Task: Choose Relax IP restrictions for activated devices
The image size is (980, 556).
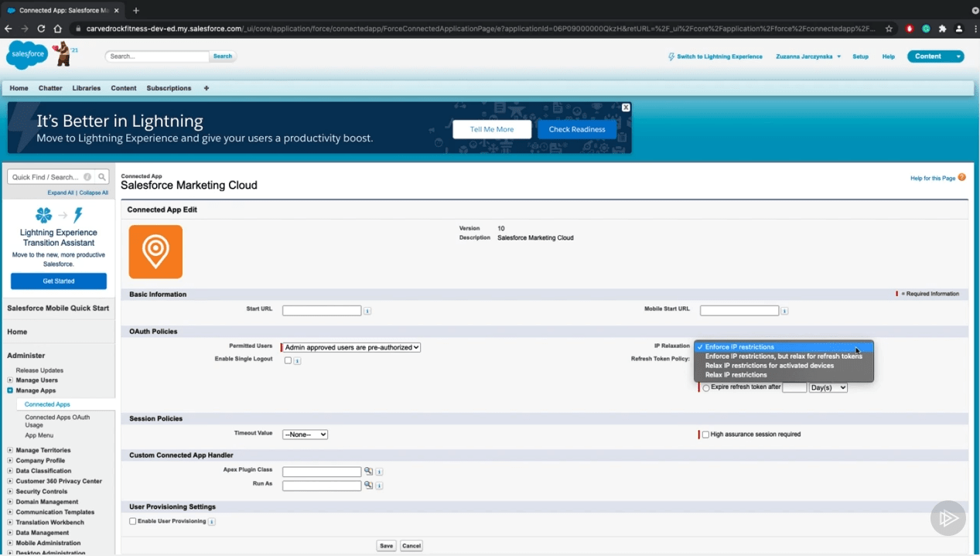Action: click(769, 366)
